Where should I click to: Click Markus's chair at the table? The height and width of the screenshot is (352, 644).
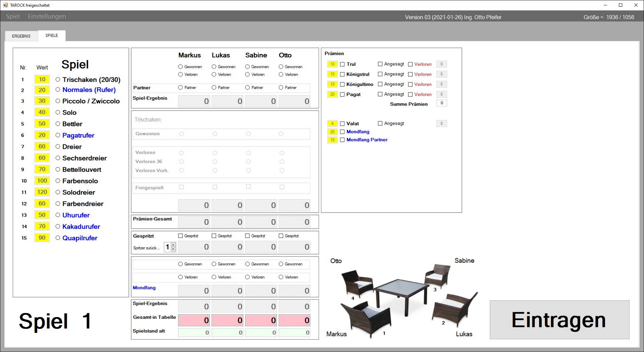pyautogui.click(x=366, y=318)
